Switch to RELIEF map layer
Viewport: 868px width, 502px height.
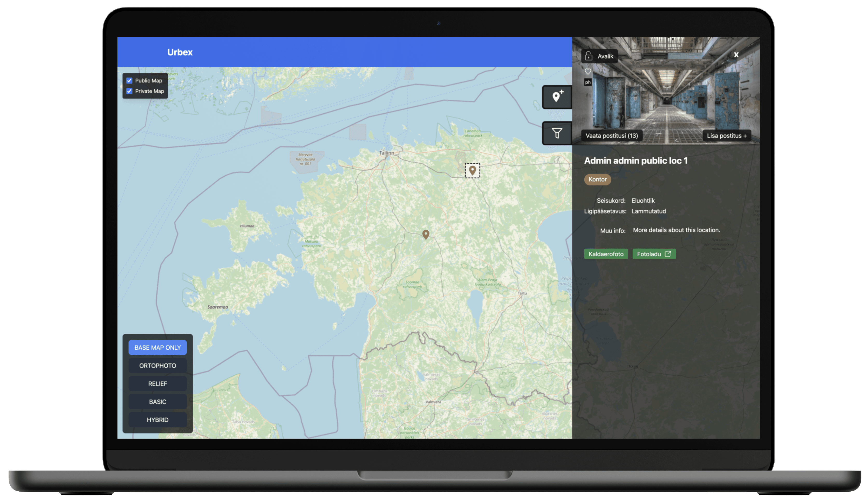pyautogui.click(x=158, y=383)
